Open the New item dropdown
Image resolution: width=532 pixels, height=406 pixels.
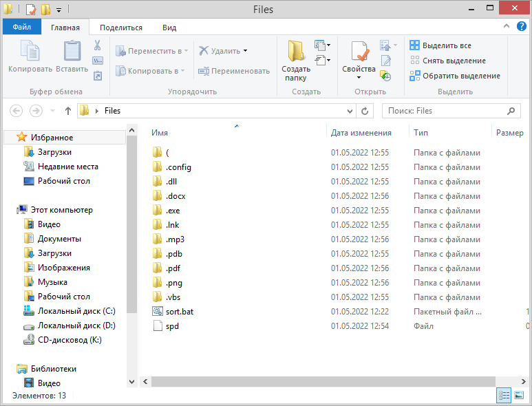click(x=322, y=45)
